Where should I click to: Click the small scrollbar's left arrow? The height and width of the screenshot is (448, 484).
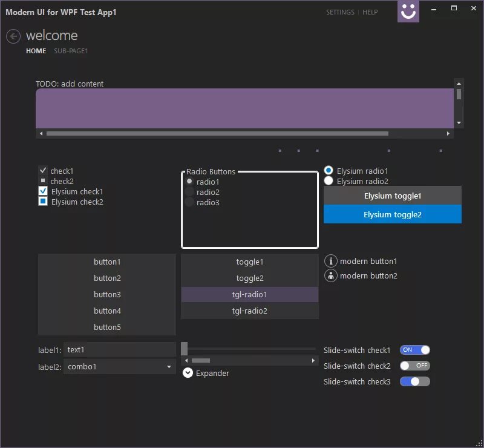tap(186, 361)
